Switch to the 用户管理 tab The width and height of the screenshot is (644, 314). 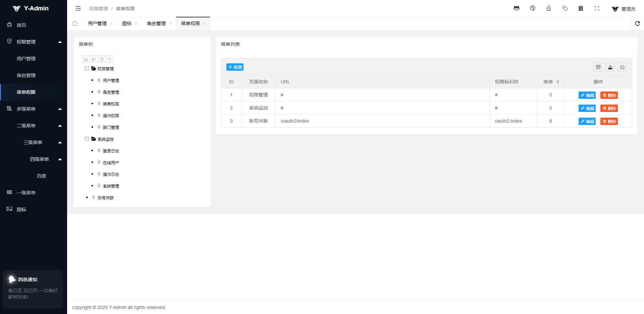point(97,23)
